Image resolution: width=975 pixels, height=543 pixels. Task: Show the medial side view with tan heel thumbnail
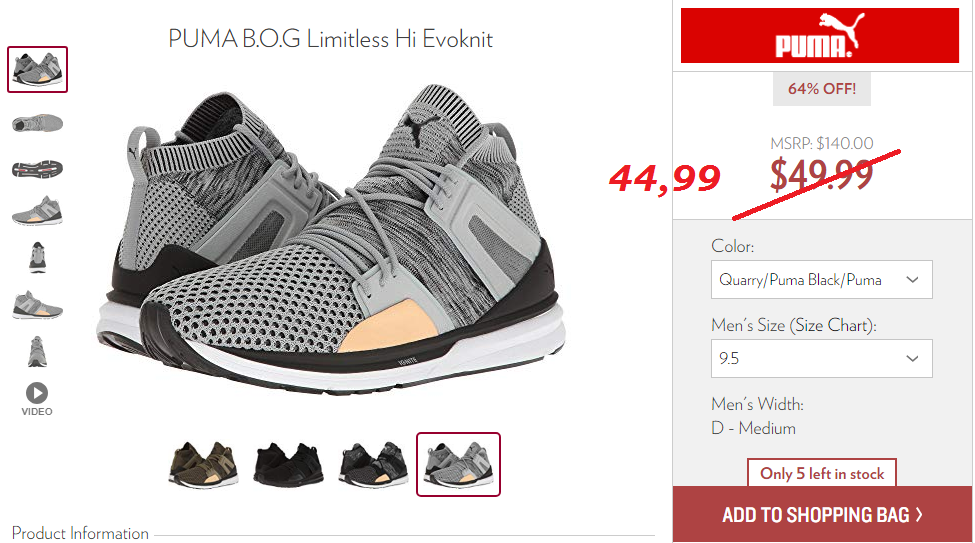(x=37, y=211)
